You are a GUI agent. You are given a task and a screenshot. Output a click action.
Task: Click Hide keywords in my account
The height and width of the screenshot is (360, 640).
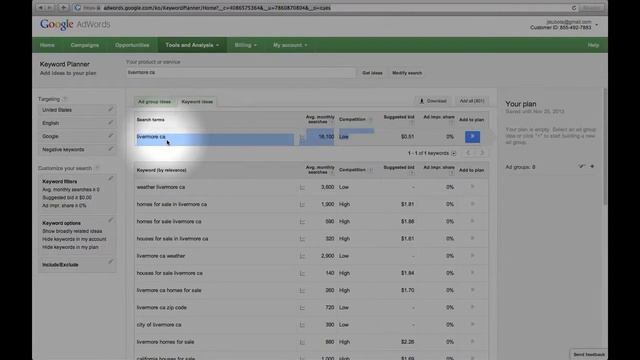74,239
